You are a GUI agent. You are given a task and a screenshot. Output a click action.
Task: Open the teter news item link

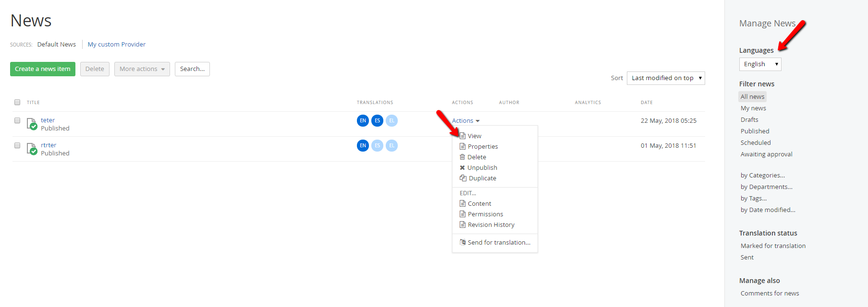(48, 120)
